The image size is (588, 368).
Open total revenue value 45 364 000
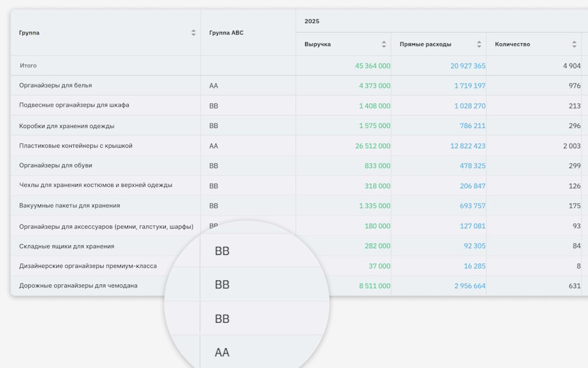[372, 66]
